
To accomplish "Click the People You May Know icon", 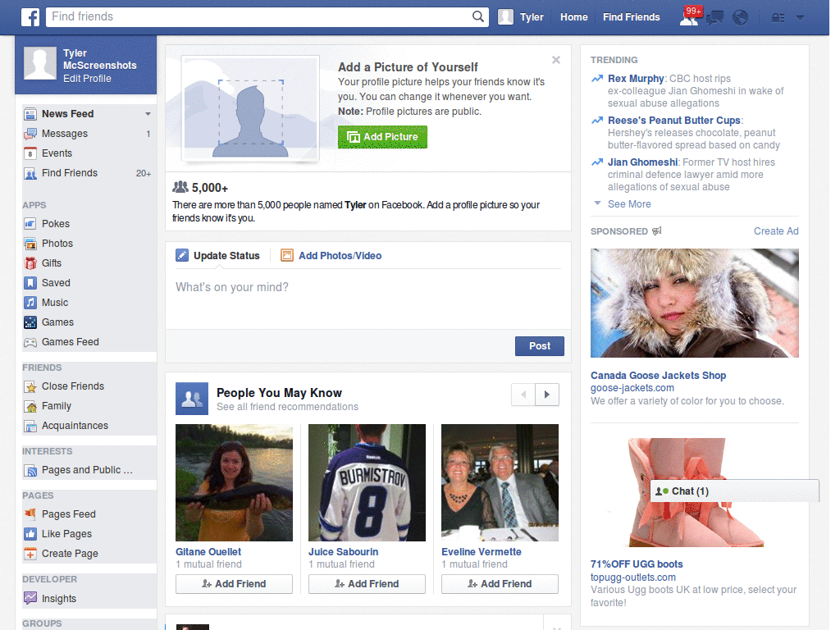I will 192,399.
